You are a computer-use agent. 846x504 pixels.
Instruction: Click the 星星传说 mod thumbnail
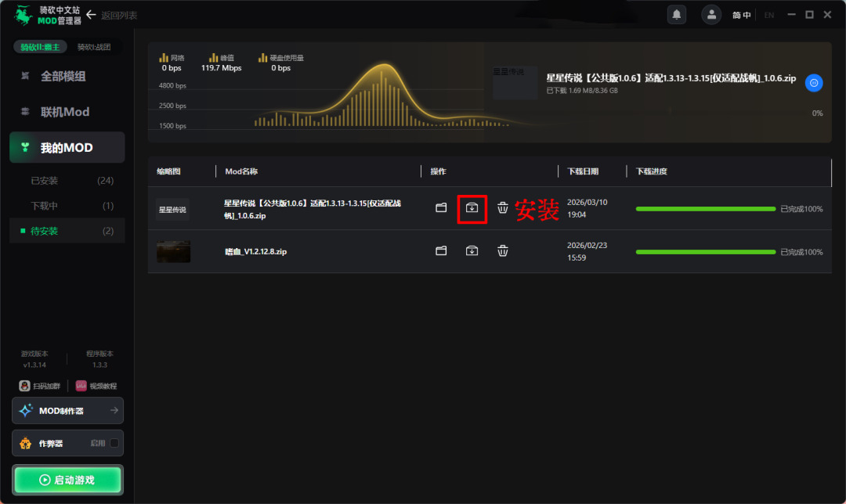point(172,209)
